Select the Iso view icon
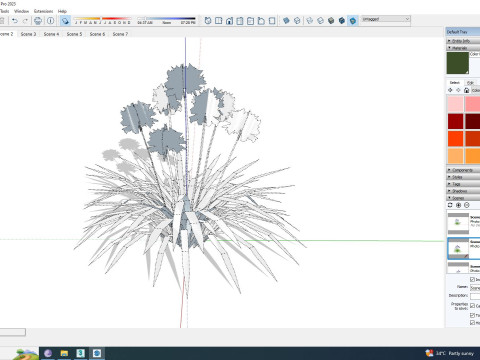This screenshot has height=360, width=480. coord(208,21)
